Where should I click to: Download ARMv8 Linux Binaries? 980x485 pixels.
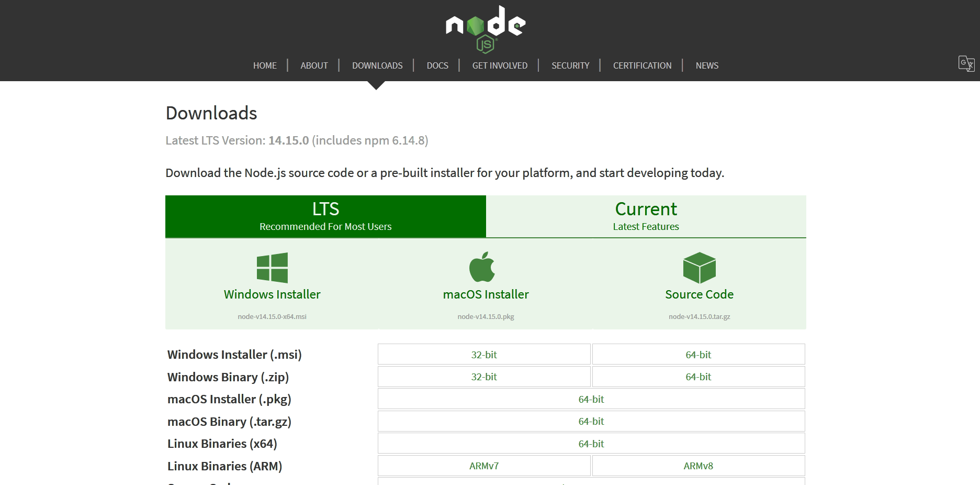(699, 466)
